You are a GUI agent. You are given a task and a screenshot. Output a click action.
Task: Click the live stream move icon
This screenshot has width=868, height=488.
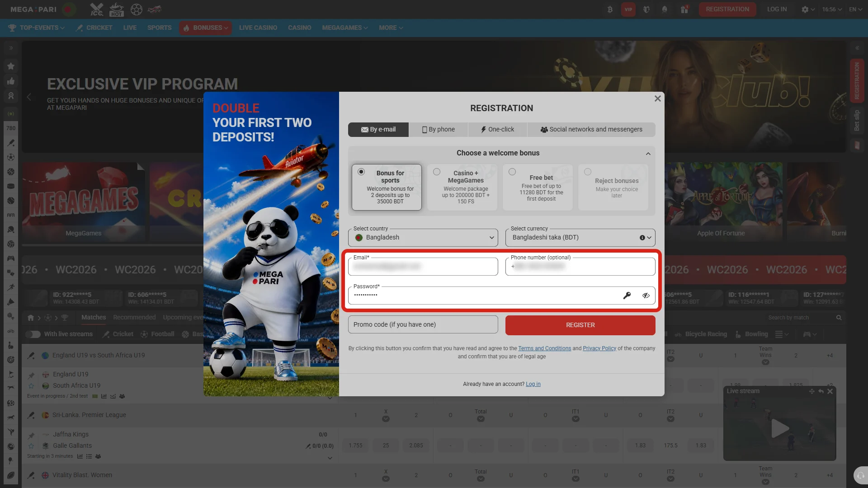pyautogui.click(x=812, y=391)
